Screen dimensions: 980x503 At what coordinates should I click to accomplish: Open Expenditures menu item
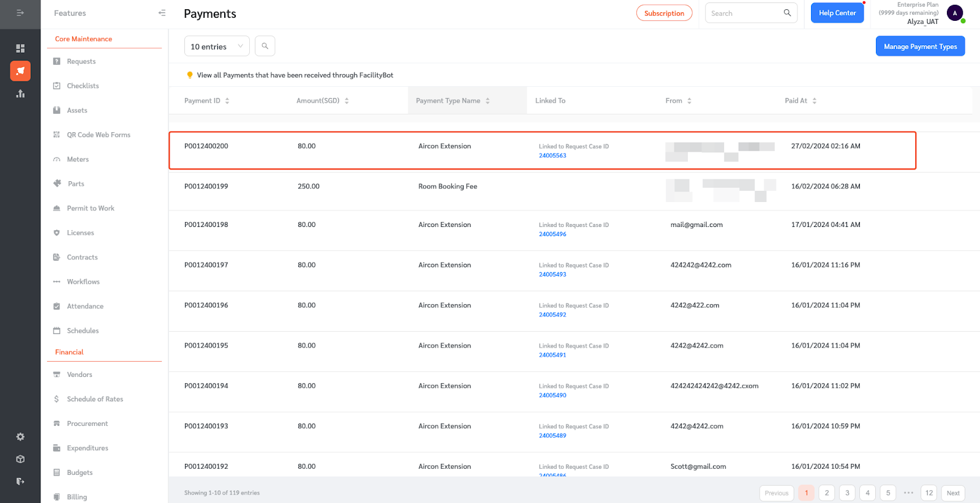point(88,448)
